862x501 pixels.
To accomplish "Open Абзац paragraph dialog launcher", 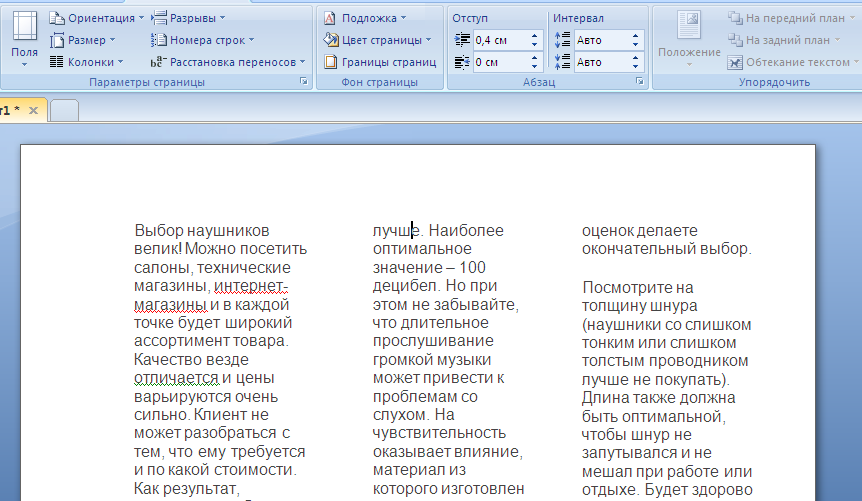I will point(639,81).
